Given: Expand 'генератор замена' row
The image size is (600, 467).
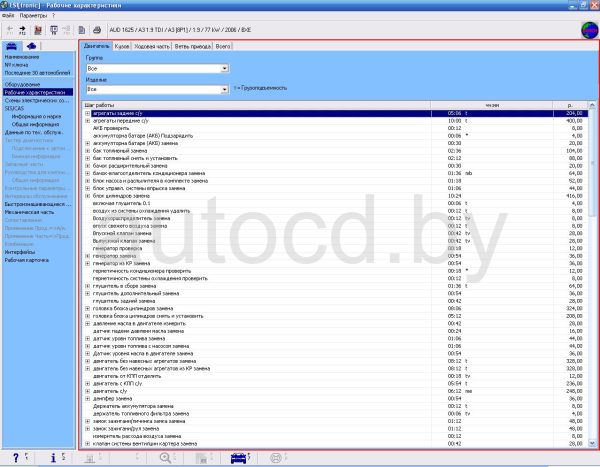Looking at the screenshot, I should pyautogui.click(x=88, y=256).
